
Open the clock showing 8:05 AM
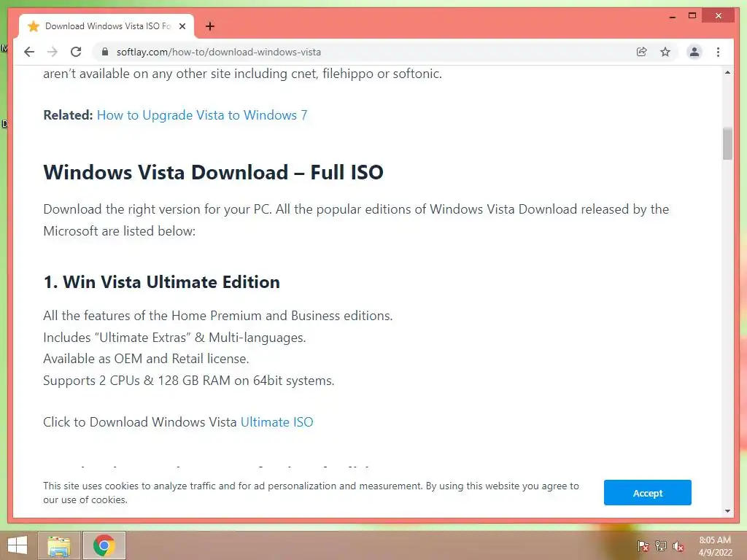click(x=715, y=546)
